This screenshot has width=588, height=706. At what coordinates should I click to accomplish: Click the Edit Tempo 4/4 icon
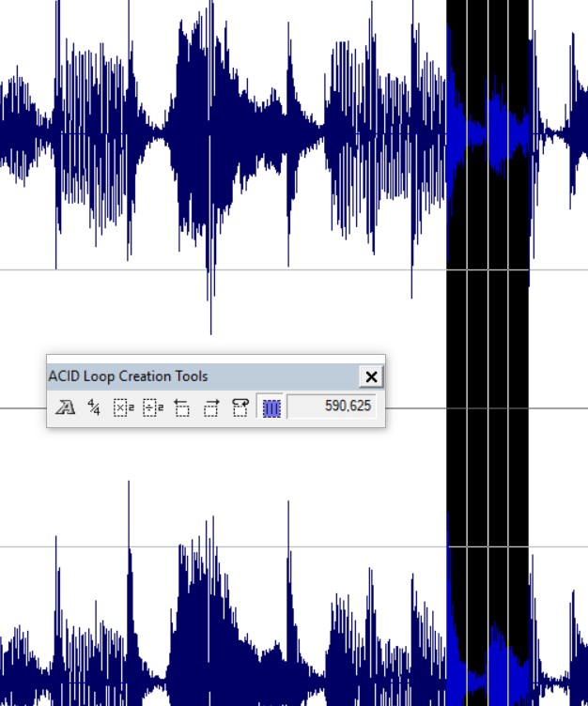tap(94, 407)
